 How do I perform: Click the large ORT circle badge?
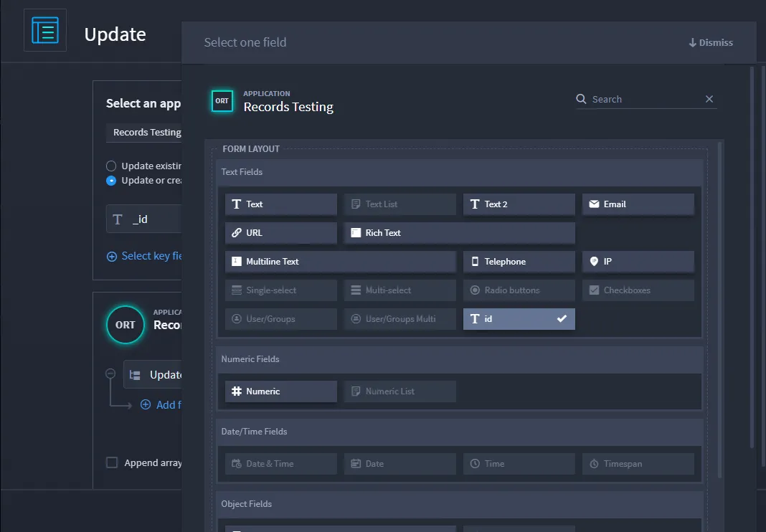126,325
